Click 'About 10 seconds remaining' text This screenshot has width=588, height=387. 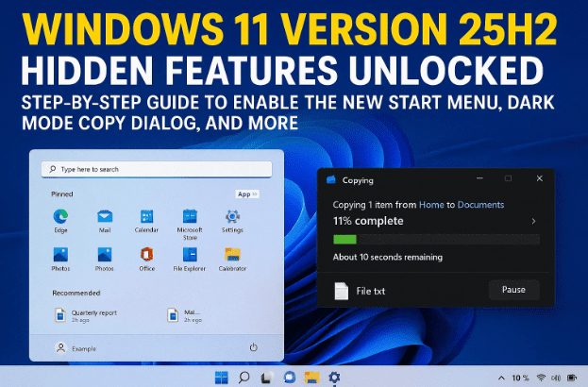tap(388, 257)
